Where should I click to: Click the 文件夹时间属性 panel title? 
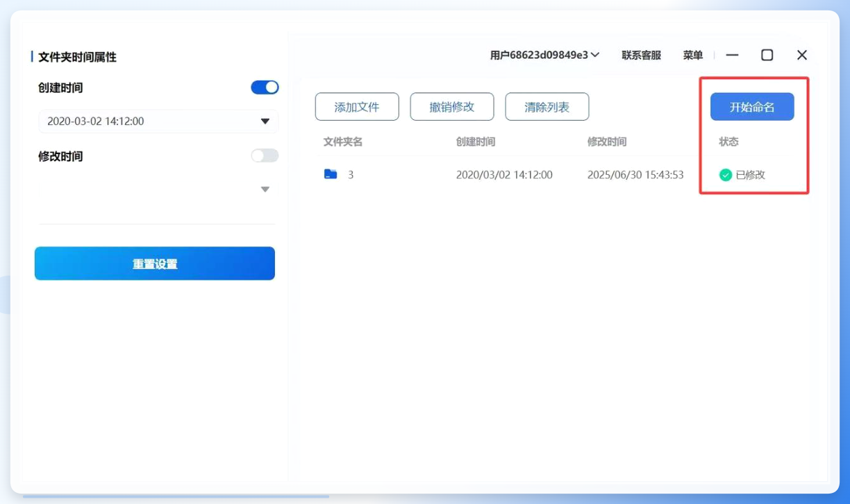pos(77,57)
